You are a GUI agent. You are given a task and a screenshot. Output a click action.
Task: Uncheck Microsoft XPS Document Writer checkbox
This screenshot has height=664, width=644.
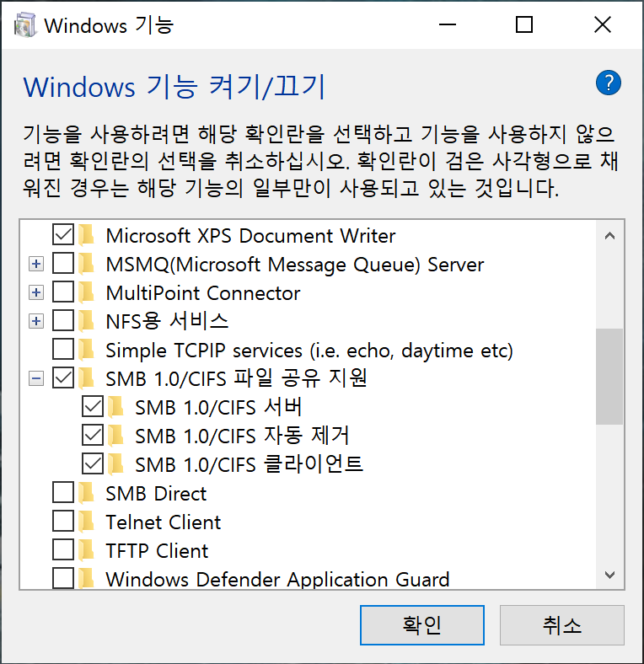pos(63,234)
